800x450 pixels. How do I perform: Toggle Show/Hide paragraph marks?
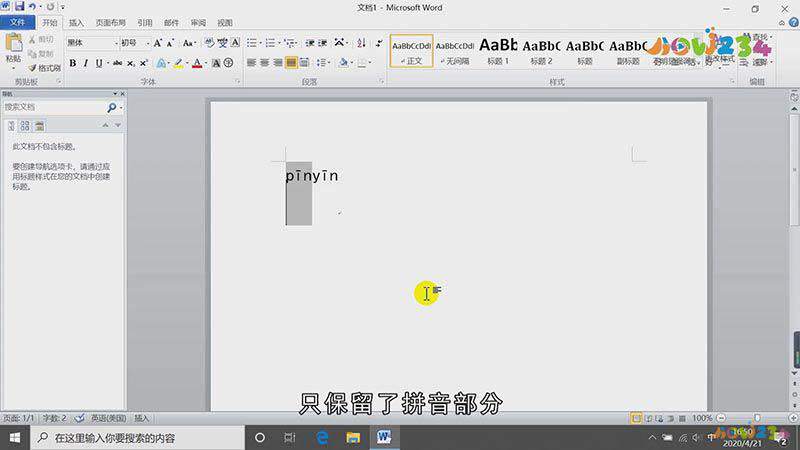pyautogui.click(x=379, y=43)
